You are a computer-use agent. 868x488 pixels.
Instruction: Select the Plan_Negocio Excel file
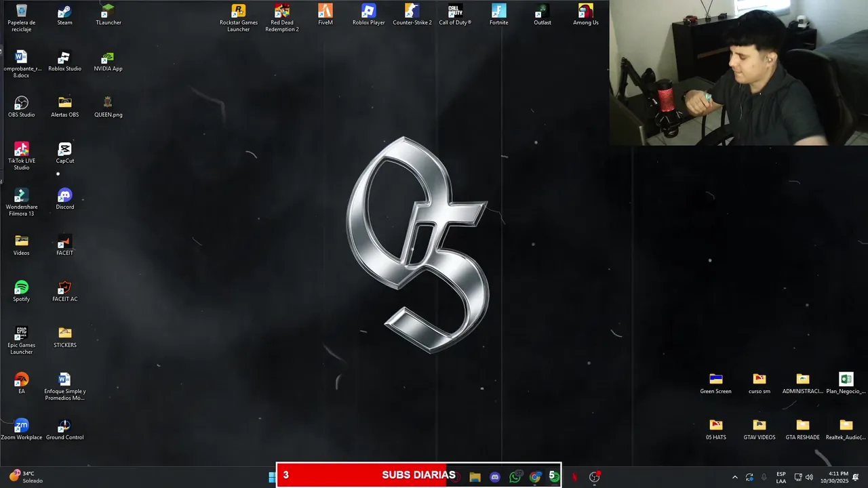(846, 384)
